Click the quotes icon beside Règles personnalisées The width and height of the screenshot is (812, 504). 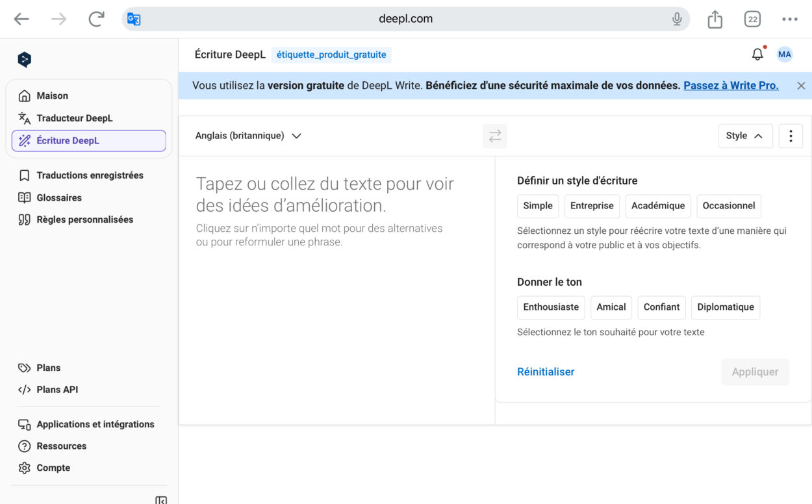point(25,220)
